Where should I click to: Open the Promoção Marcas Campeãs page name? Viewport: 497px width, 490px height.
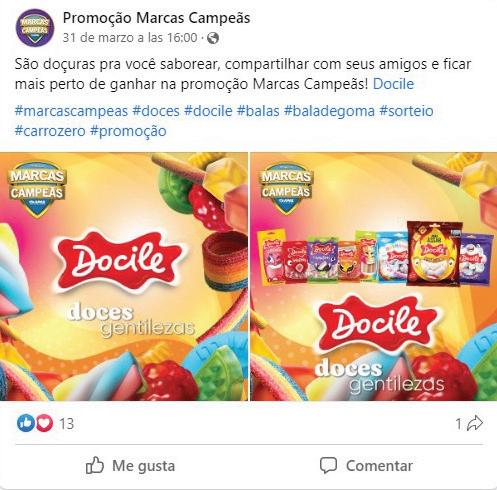coord(156,18)
